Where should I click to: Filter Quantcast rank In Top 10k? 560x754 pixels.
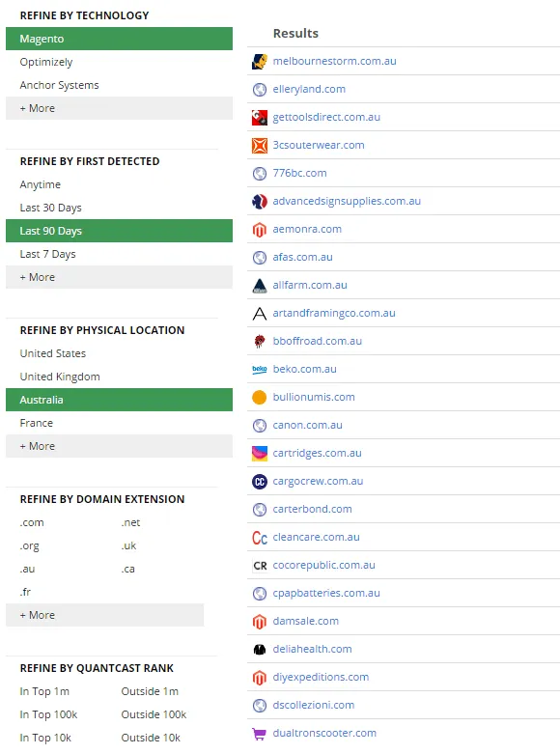[x=45, y=738]
